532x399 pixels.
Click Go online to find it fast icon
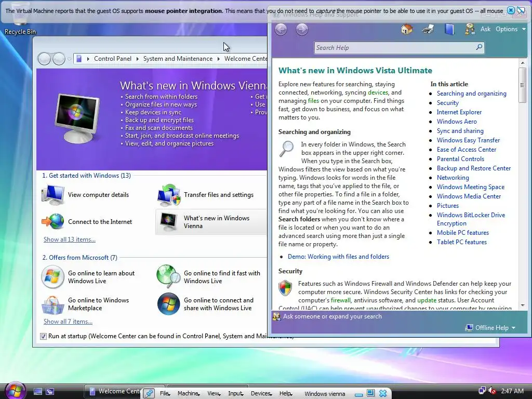pyautogui.click(x=169, y=277)
